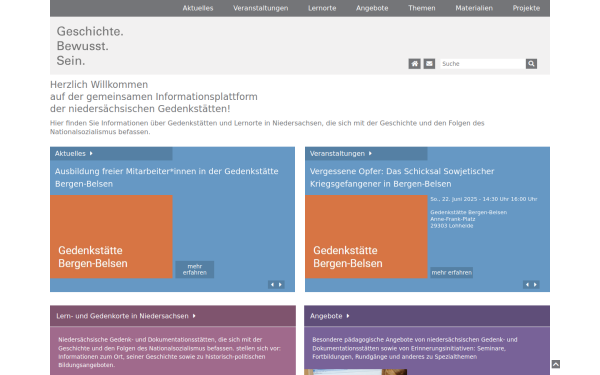Image resolution: width=600 pixels, height=375 pixels.
Task: Open Themen menu item
Action: point(422,8)
